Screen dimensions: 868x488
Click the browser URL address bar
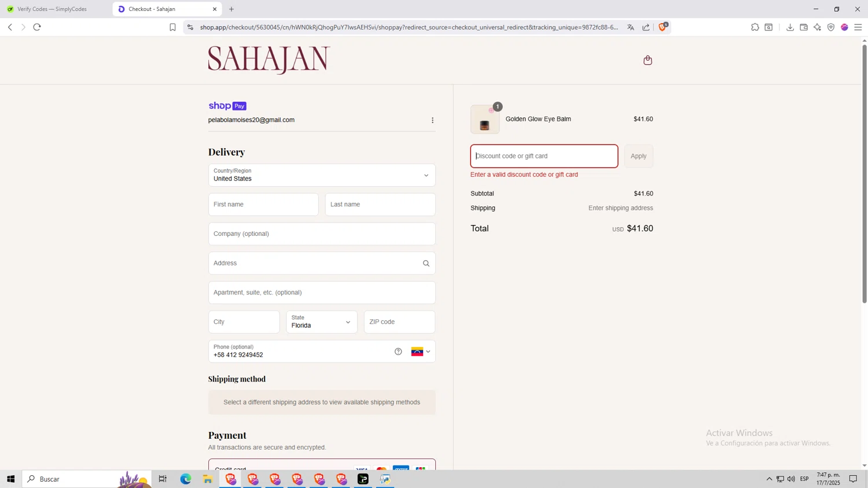409,27
